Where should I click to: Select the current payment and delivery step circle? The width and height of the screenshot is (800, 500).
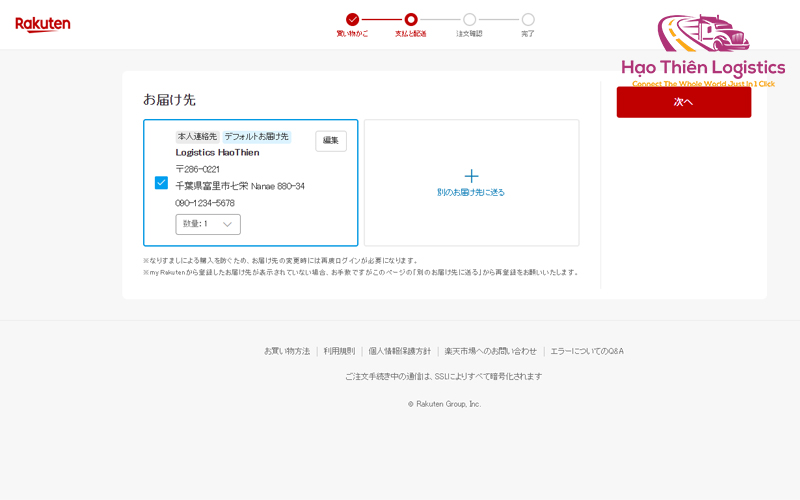coord(411,19)
